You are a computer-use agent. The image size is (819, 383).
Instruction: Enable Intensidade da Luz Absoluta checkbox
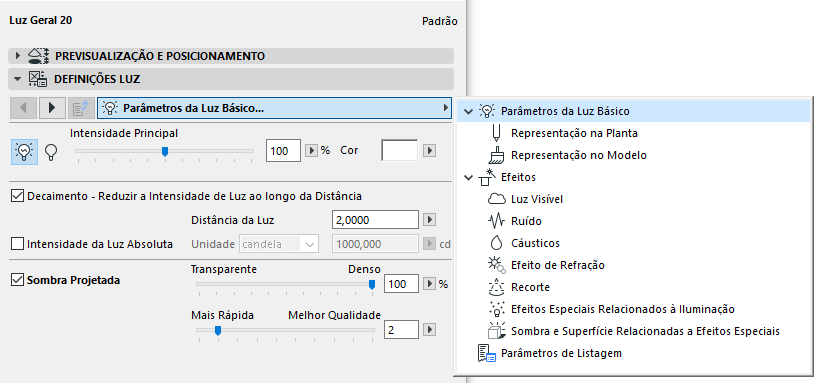18,243
